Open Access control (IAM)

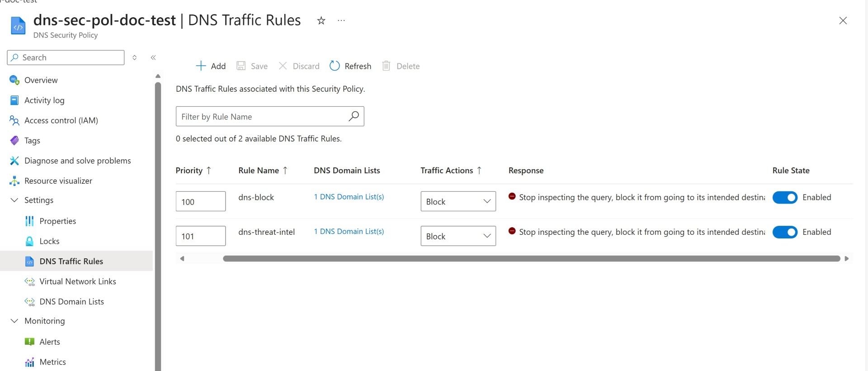[61, 120]
